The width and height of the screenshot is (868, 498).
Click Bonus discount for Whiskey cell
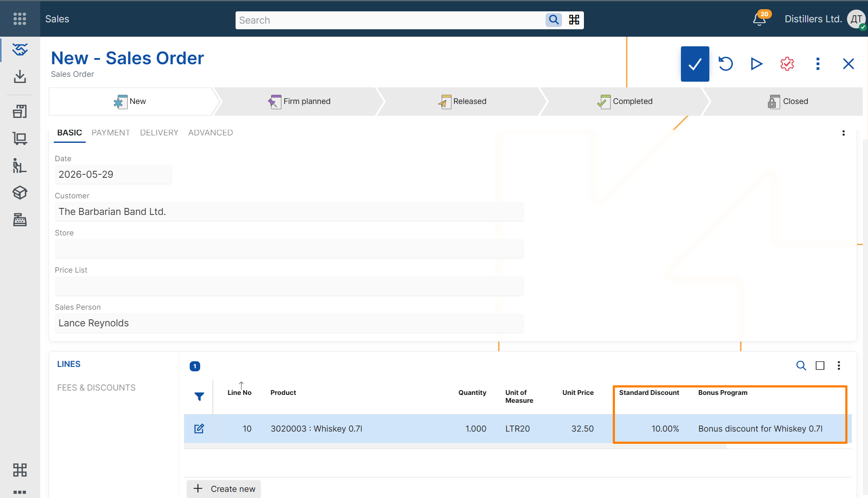point(760,429)
